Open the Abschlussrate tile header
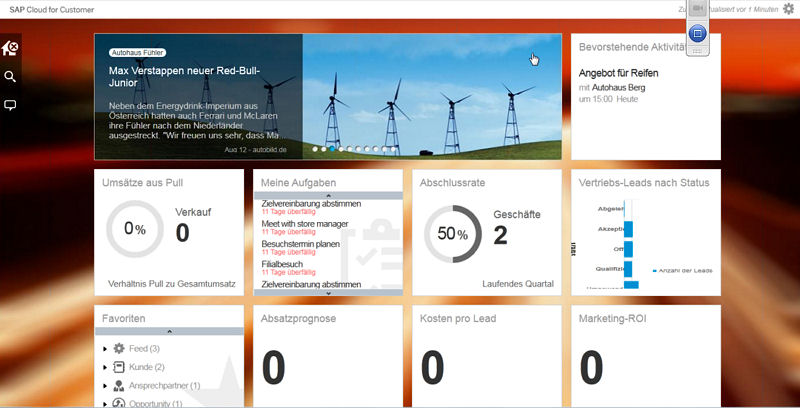The width and height of the screenshot is (800, 408). [x=452, y=183]
